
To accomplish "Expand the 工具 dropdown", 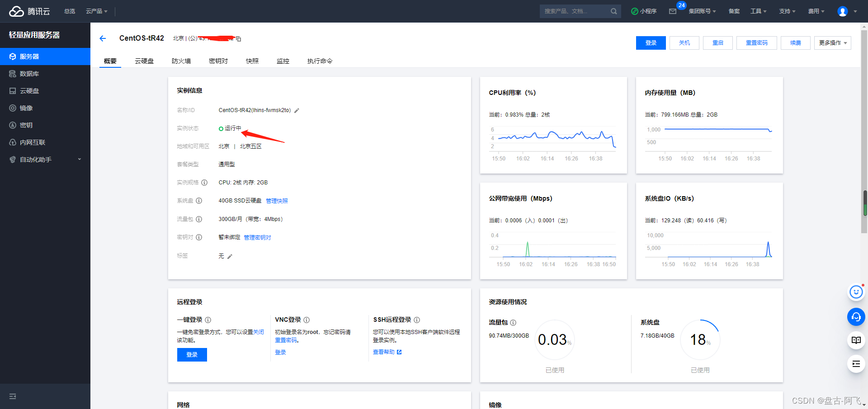I will (x=759, y=11).
